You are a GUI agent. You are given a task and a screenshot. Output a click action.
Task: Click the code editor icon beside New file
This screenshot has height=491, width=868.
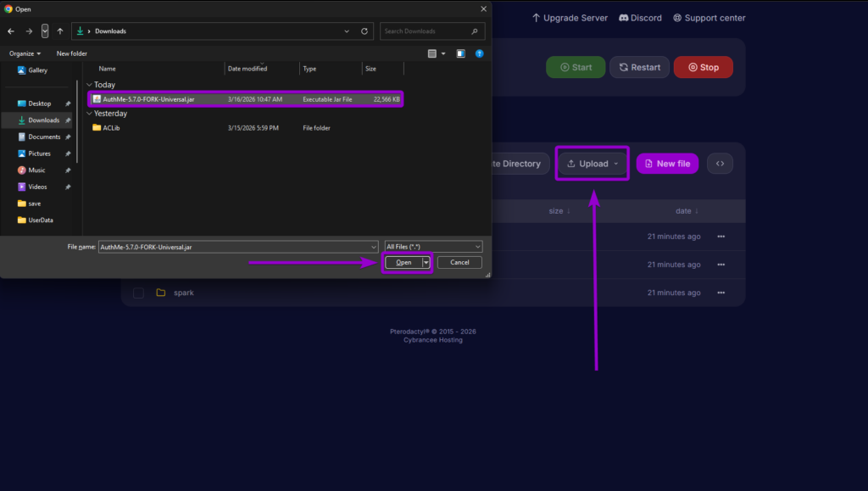pyautogui.click(x=720, y=163)
